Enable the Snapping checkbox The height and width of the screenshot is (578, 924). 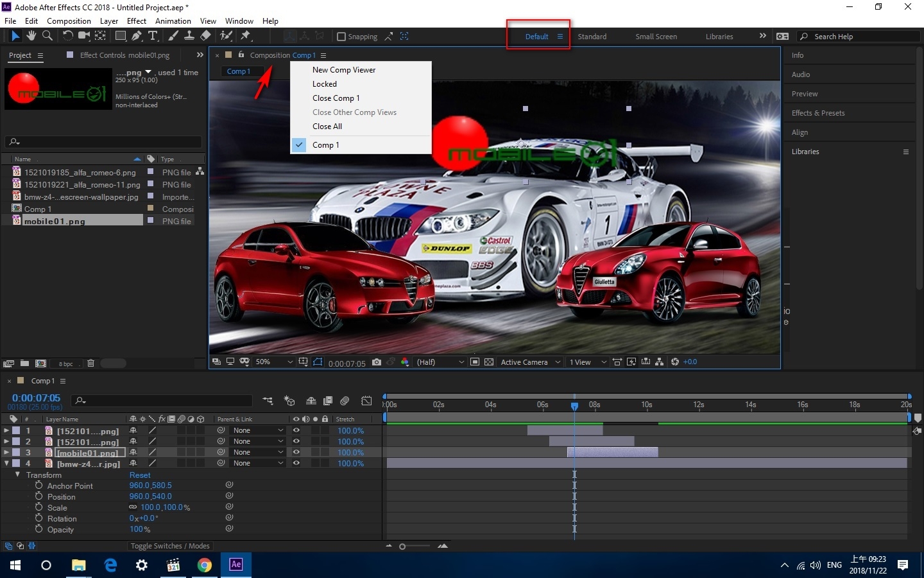tap(341, 37)
